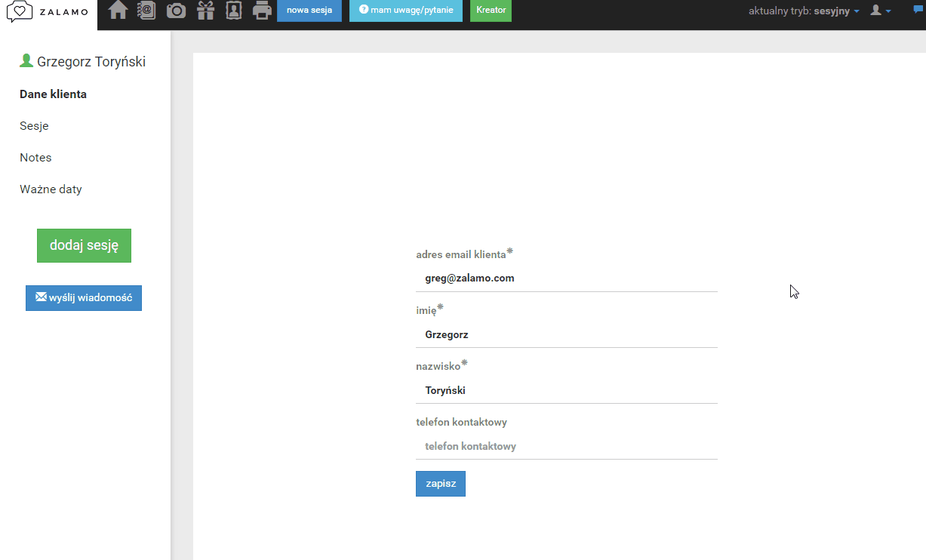Click the camera icon in toolbar

tap(176, 11)
